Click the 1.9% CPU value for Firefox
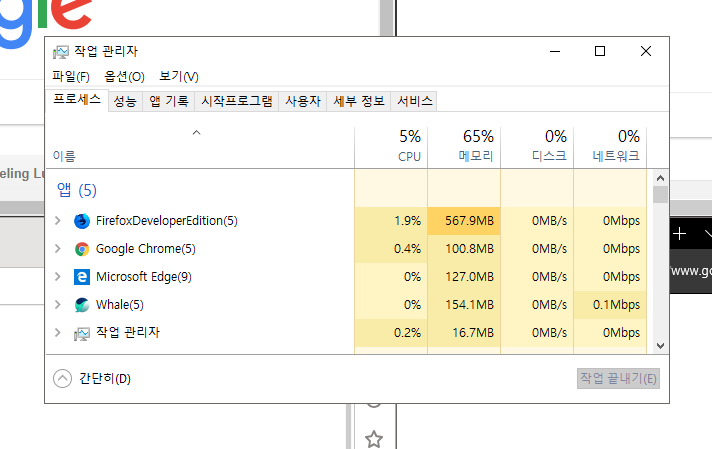 [407, 221]
